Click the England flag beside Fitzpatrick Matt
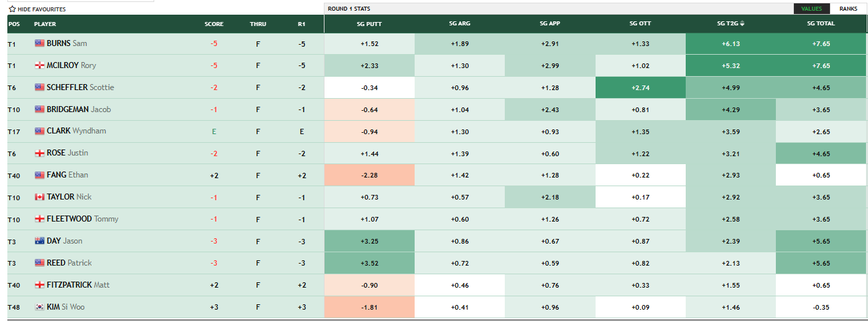This screenshot has height=321, width=868. 39,285
